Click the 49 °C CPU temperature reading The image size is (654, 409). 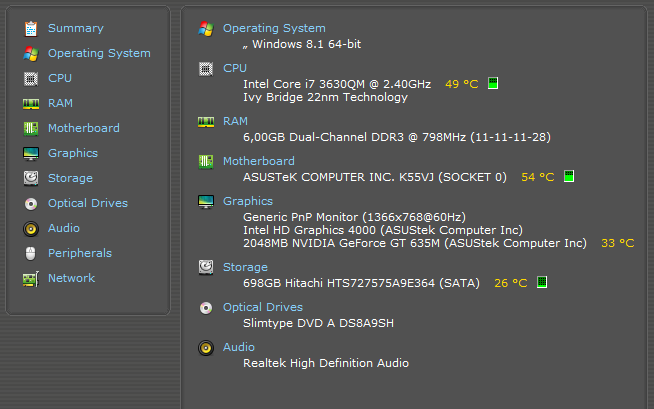click(461, 84)
